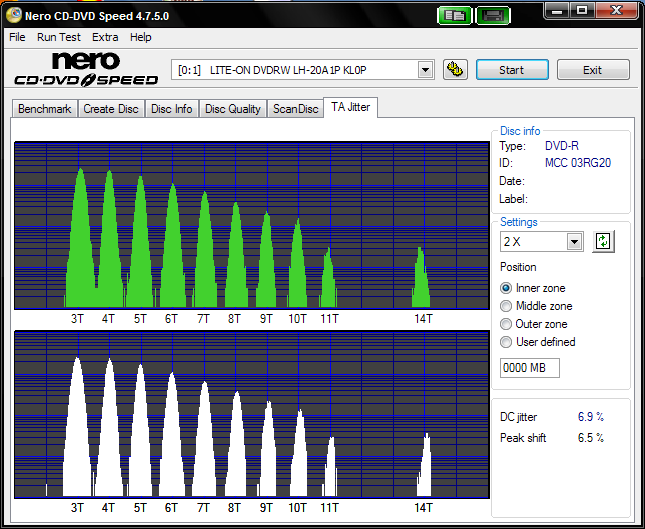Click the DVD-R disc type value
Image resolution: width=645 pixels, height=529 pixels.
561,146
